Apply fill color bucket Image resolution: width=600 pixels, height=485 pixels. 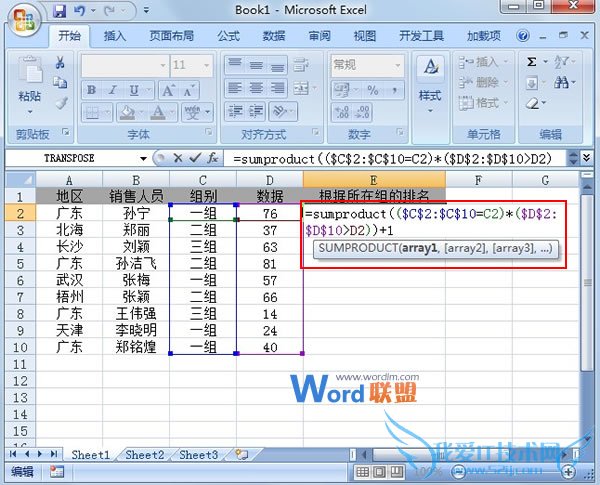click(x=127, y=112)
